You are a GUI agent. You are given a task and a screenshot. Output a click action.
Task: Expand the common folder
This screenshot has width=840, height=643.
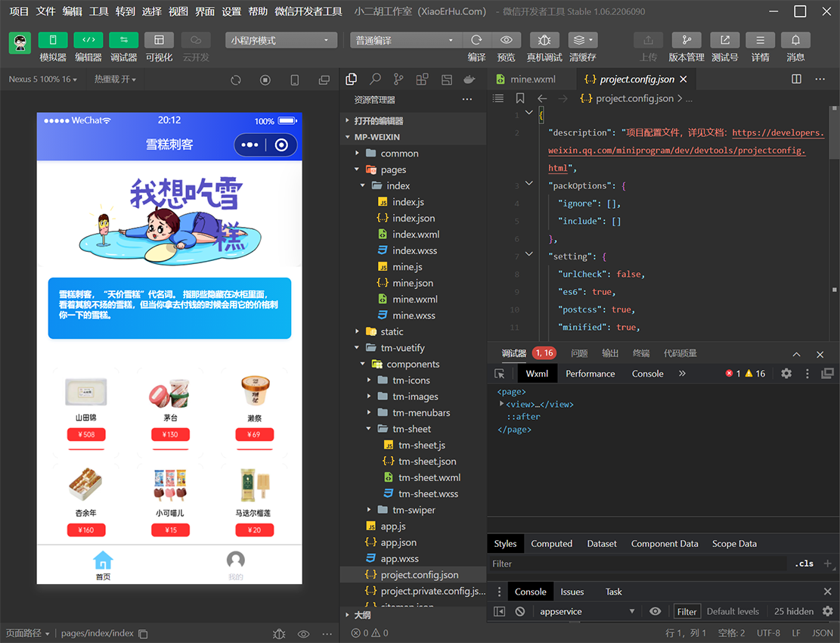(399, 154)
